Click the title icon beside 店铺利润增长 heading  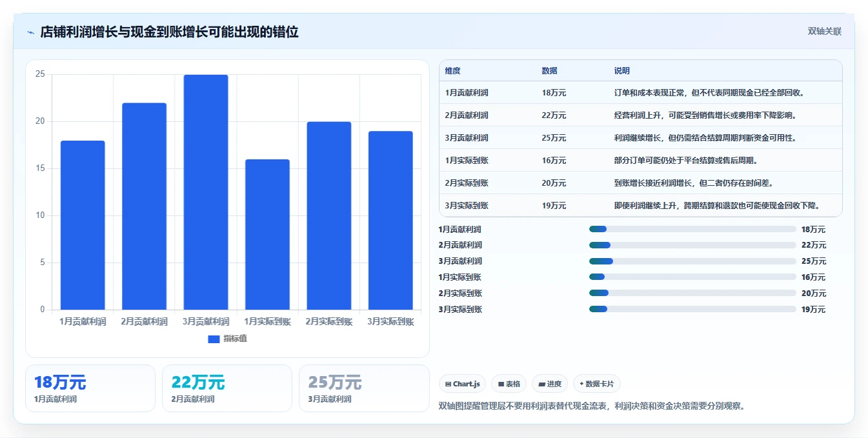pyautogui.click(x=30, y=32)
